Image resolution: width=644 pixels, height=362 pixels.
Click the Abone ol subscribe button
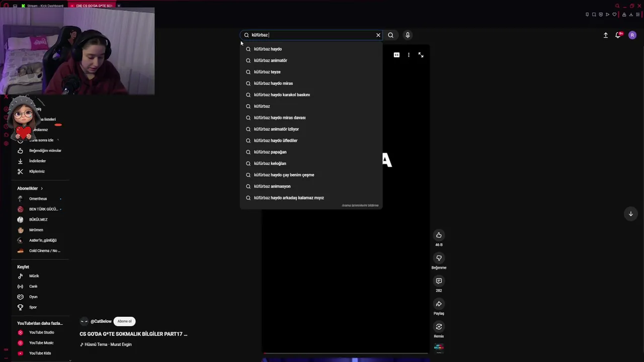tap(124, 321)
